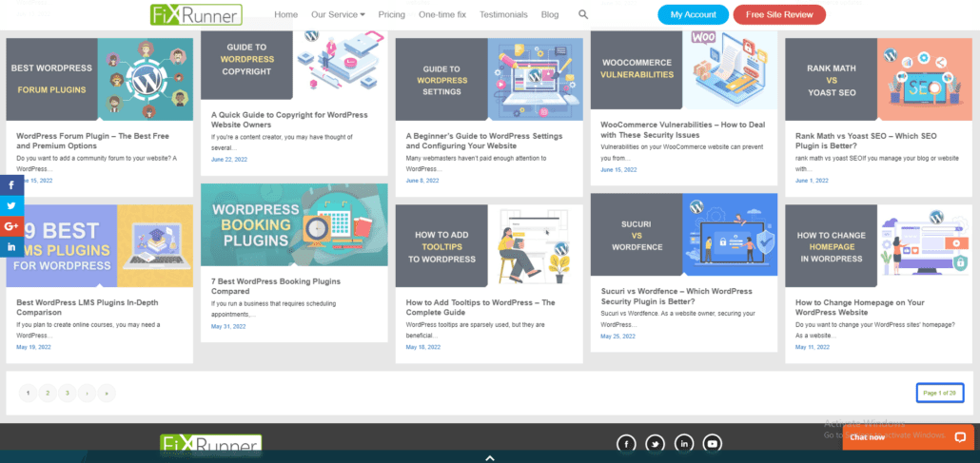Open the Pricing menu item
980x463 pixels.
392,14
